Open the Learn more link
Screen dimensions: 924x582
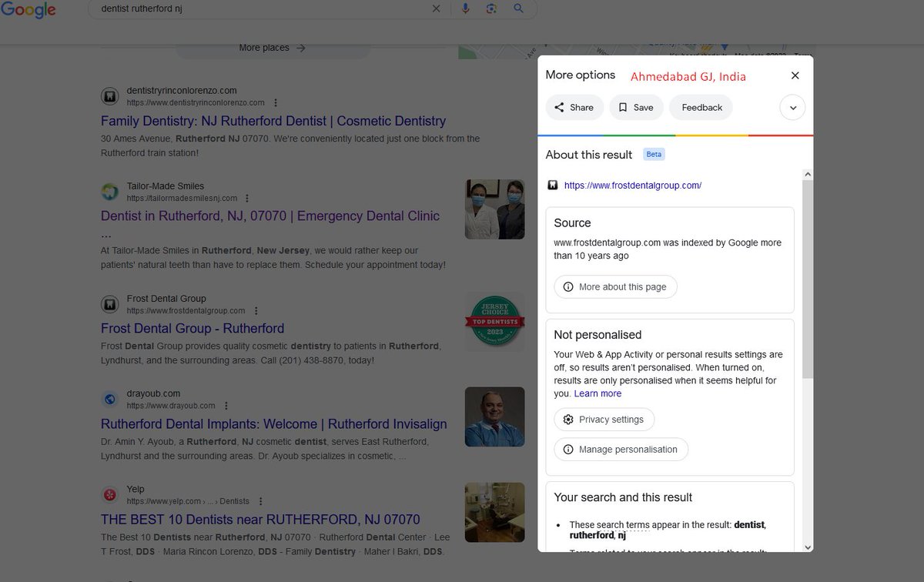pyautogui.click(x=598, y=393)
